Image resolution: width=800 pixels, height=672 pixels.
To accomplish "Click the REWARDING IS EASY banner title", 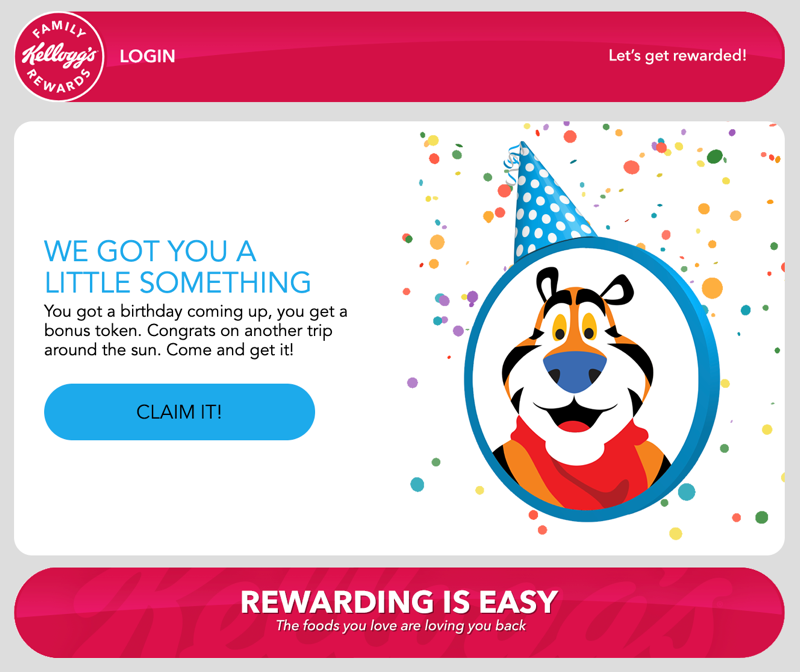I will pyautogui.click(x=399, y=602).
